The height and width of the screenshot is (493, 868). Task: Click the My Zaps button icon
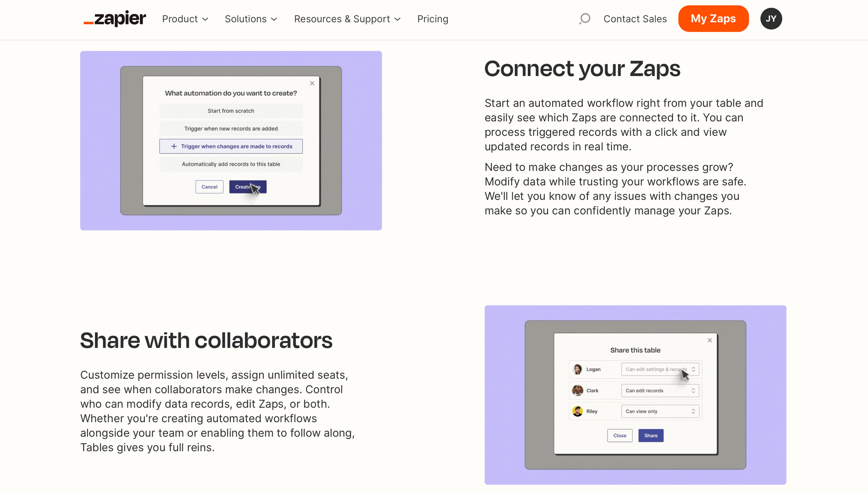[713, 19]
